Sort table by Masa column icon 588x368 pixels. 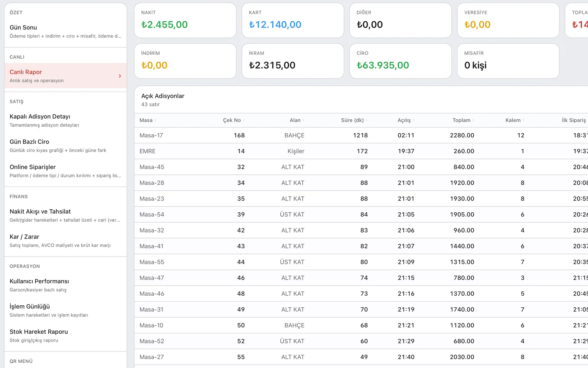pyautogui.click(x=155, y=120)
